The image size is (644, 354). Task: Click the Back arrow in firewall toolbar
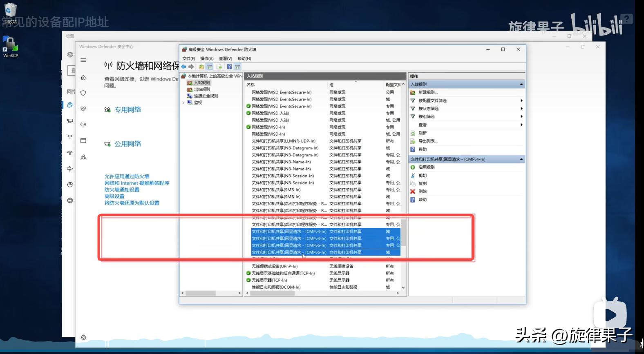tap(183, 67)
